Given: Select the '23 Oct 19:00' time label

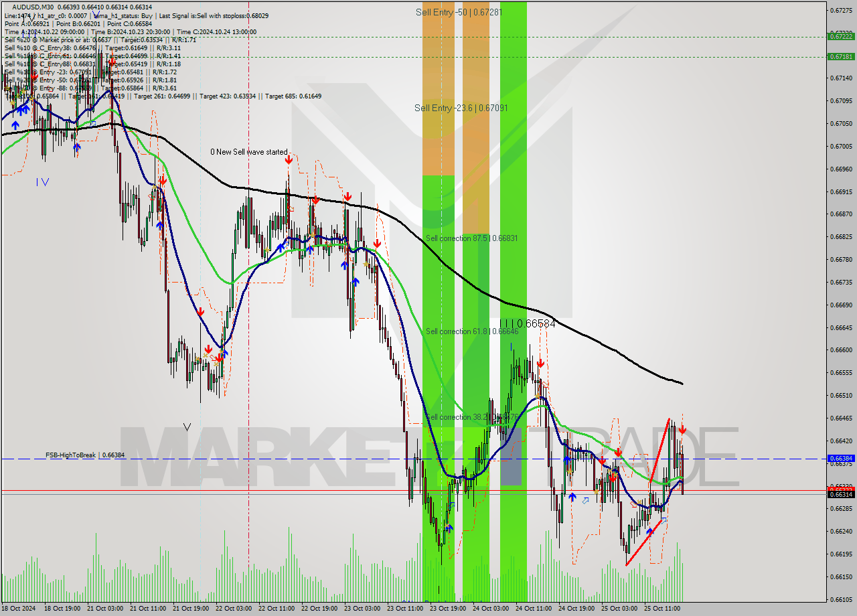Looking at the screenshot, I should click(x=448, y=609).
